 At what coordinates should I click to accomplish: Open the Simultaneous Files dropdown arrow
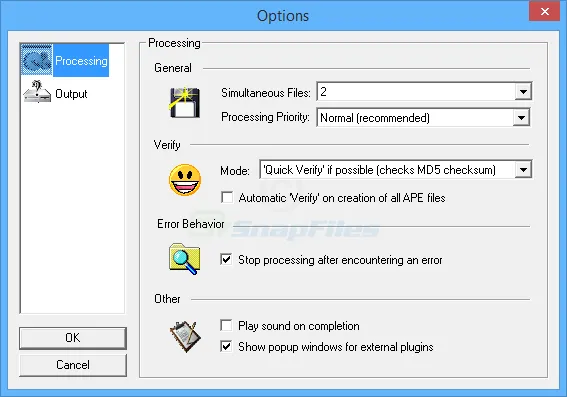pos(523,91)
